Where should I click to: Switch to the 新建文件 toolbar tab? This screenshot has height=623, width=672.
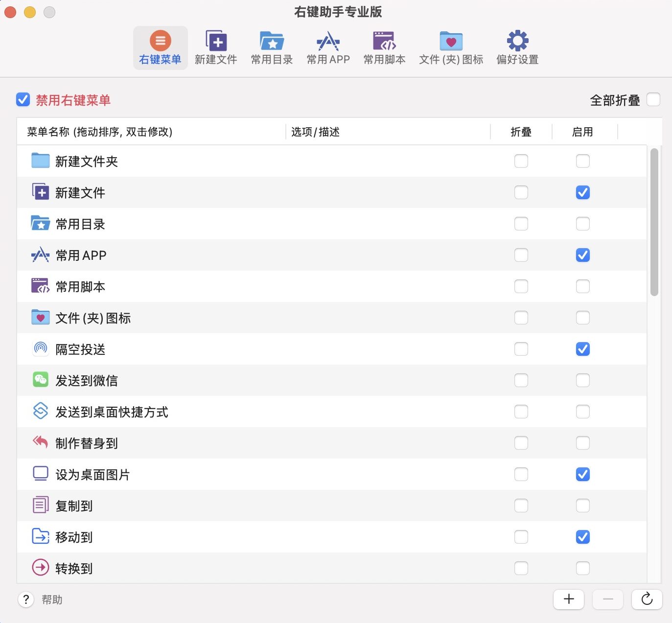(x=216, y=47)
